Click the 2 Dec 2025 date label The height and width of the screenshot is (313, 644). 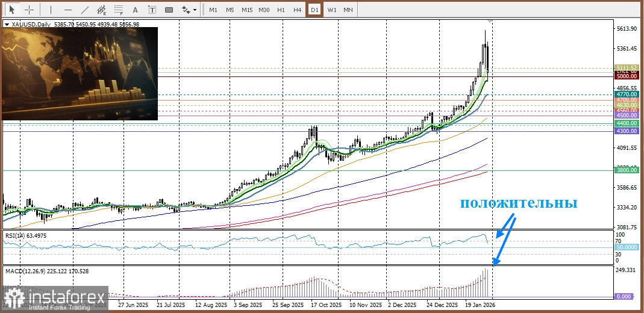(x=402, y=305)
